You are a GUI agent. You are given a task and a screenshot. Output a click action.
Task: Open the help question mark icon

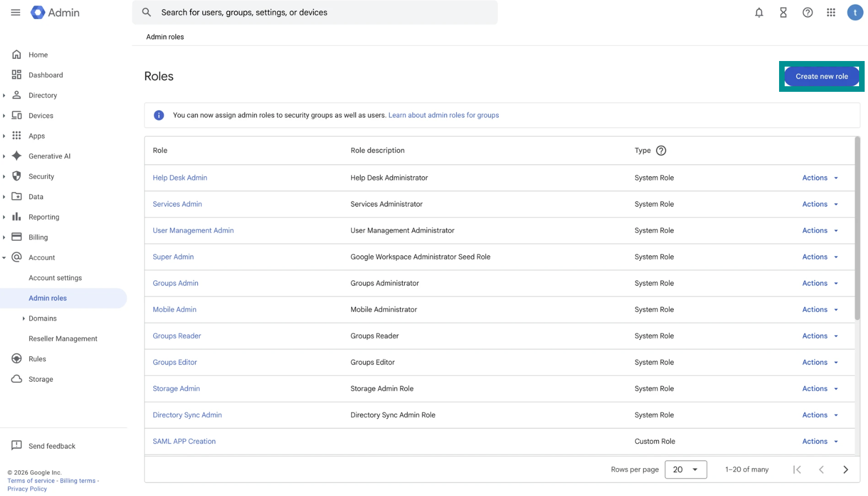807,12
